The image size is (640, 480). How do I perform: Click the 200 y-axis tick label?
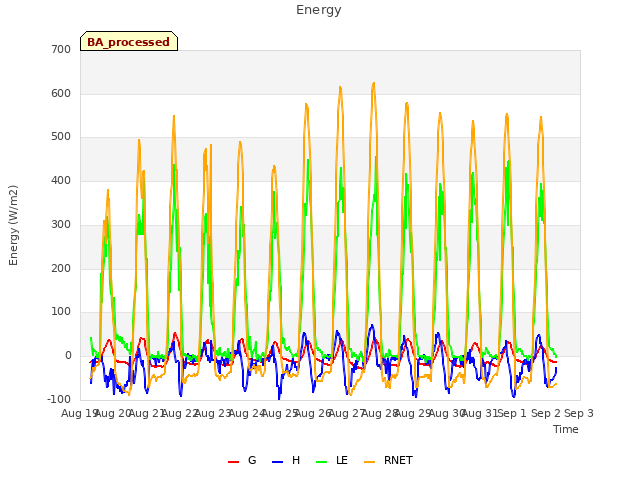(61, 269)
